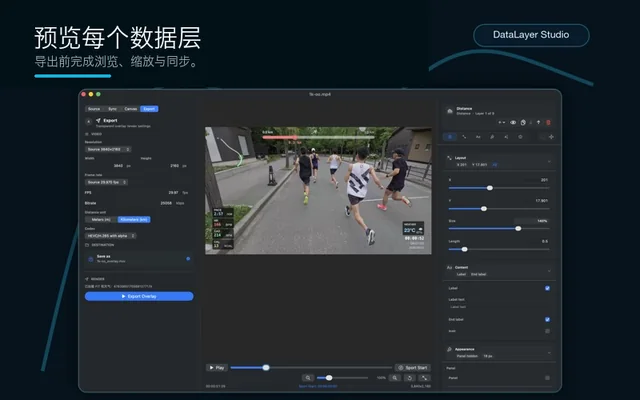The height and width of the screenshot is (400, 640).
Task: Select Meters distance unit
Action: [x=101, y=220]
